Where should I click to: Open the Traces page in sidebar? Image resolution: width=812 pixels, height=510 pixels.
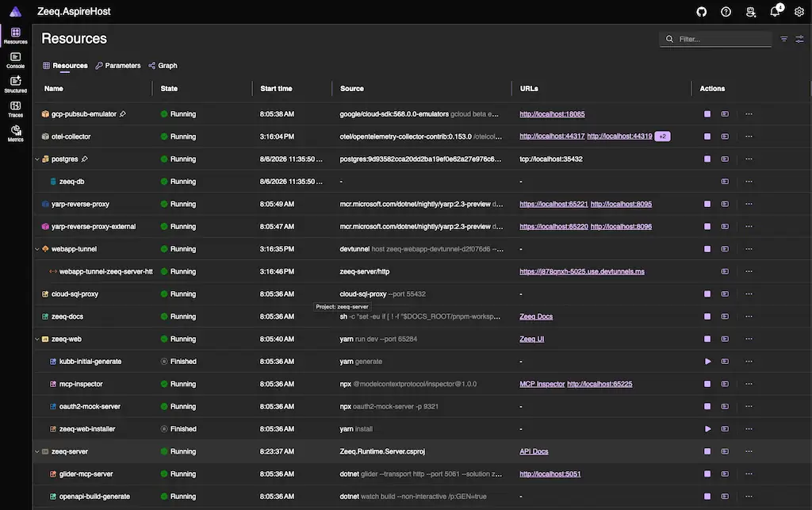tap(16, 109)
